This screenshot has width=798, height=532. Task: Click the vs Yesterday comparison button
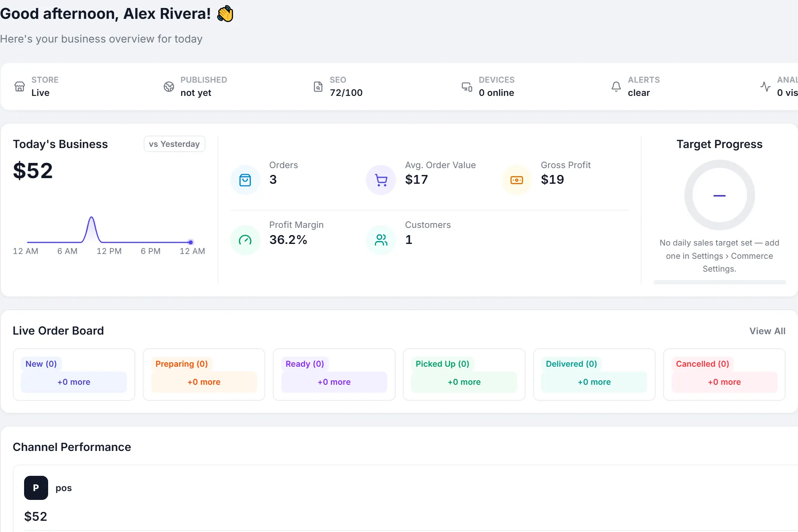click(x=175, y=144)
